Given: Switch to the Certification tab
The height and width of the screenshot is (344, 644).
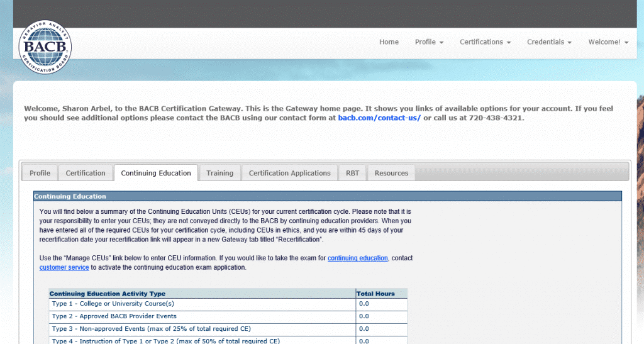Looking at the screenshot, I should pos(86,173).
